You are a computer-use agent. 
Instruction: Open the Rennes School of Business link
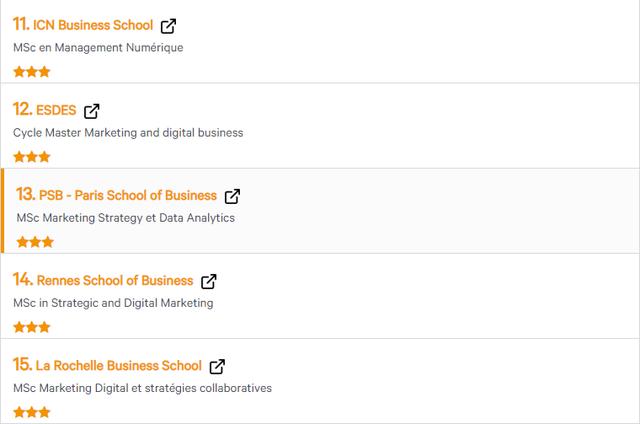tap(115, 280)
